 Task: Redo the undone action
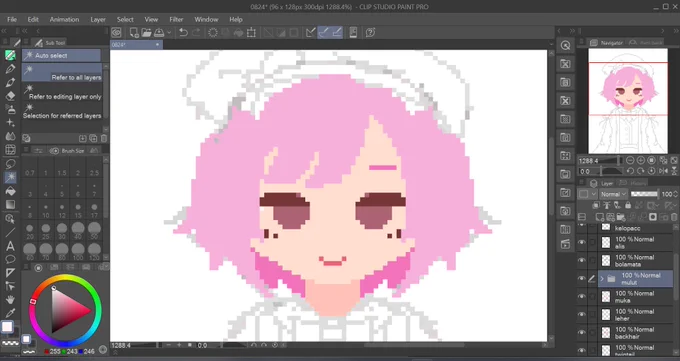click(196, 33)
